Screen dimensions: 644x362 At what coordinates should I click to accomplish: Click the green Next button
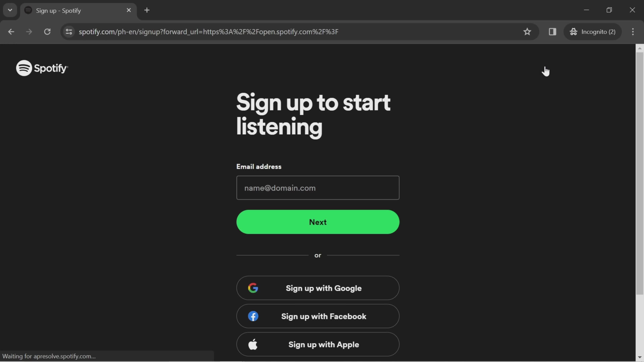click(318, 222)
